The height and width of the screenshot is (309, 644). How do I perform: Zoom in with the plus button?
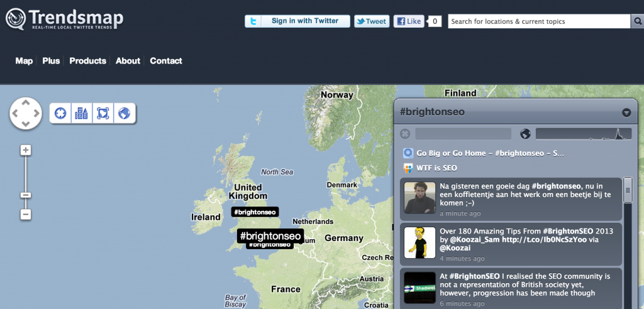point(26,150)
